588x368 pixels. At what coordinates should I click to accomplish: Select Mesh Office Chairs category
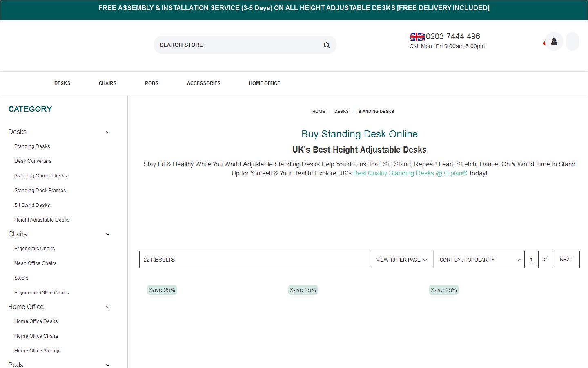pos(36,263)
